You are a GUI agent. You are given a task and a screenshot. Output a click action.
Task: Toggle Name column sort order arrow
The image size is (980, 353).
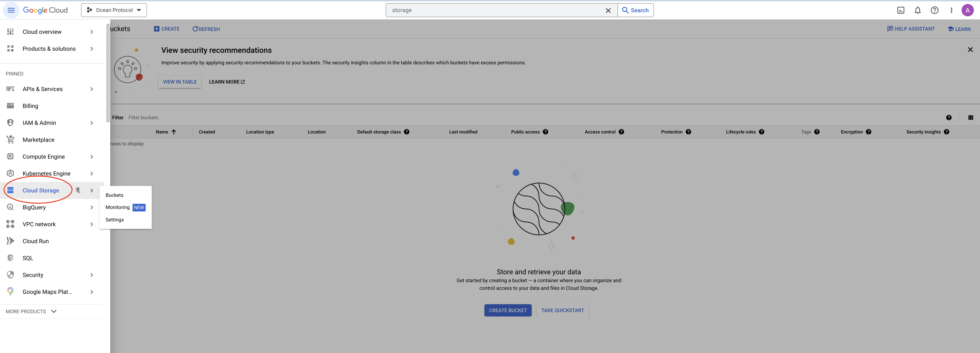[x=174, y=132]
